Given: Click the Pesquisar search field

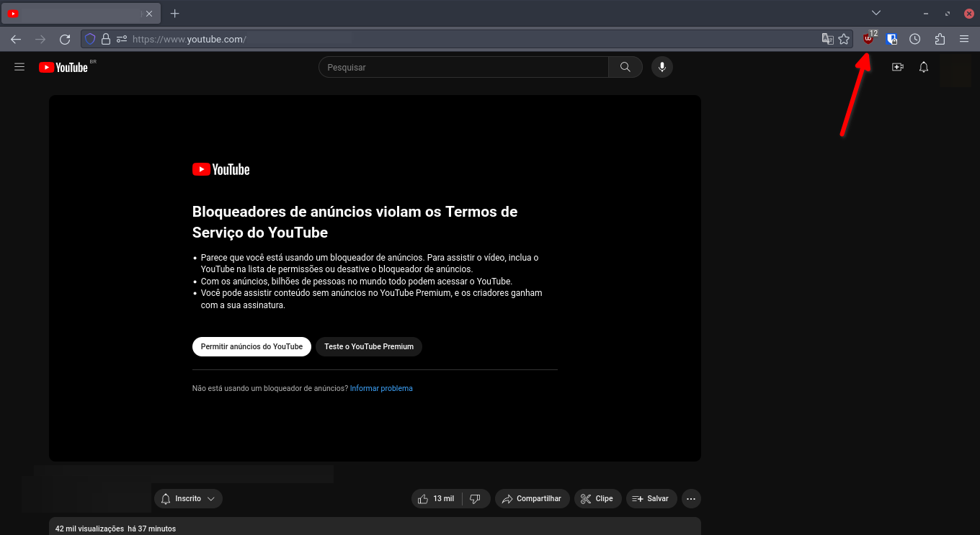Looking at the screenshot, I should 464,67.
